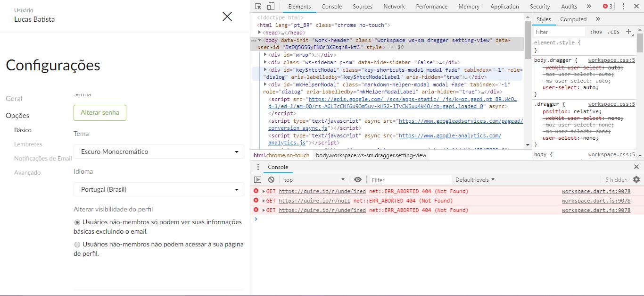Switch to the Audits tab
644x296 pixels.
pos(569,7)
